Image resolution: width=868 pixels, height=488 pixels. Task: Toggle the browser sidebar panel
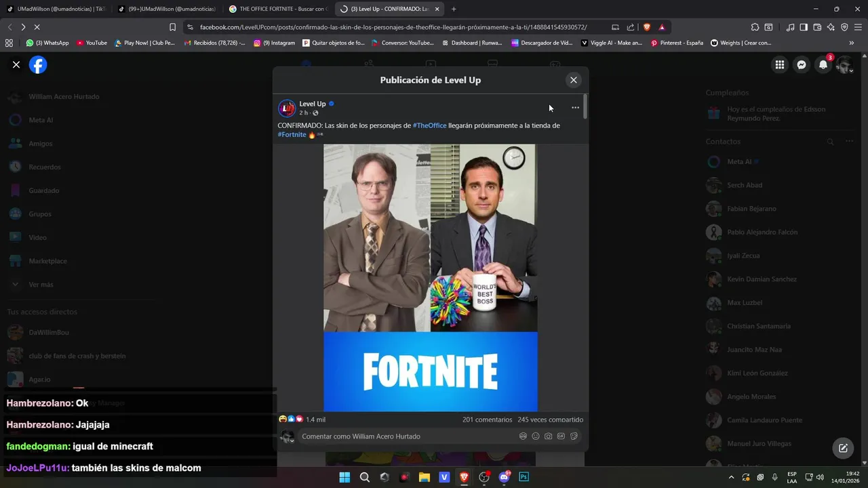[x=804, y=27]
